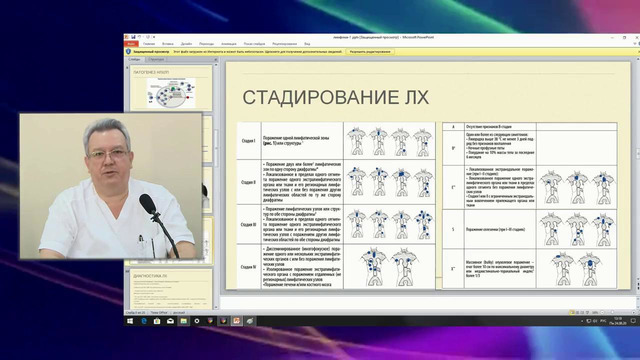The width and height of the screenshot is (640, 360).
Task: Switch to Reading view icon
Action: 582,313
